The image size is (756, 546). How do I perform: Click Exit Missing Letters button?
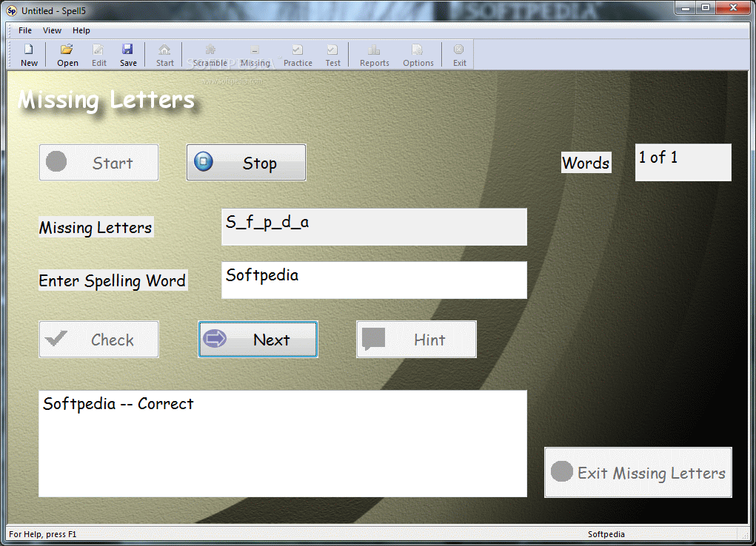[638, 472]
